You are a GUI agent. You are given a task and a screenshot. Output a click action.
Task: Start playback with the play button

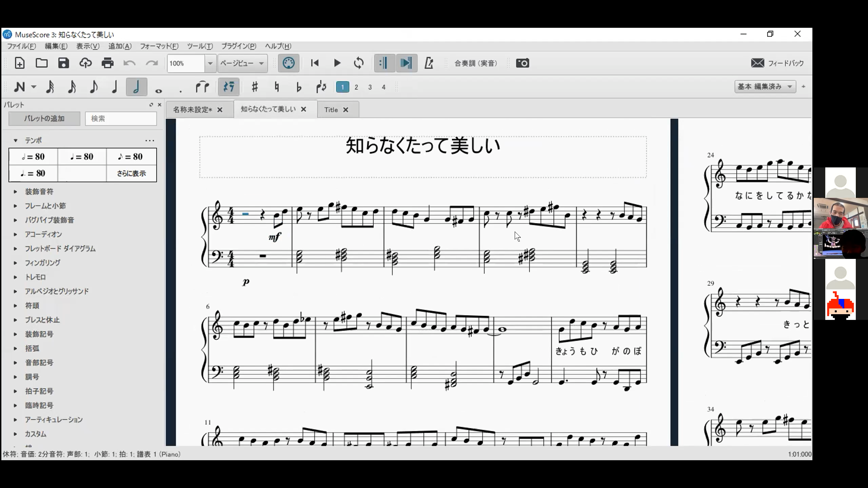(337, 63)
